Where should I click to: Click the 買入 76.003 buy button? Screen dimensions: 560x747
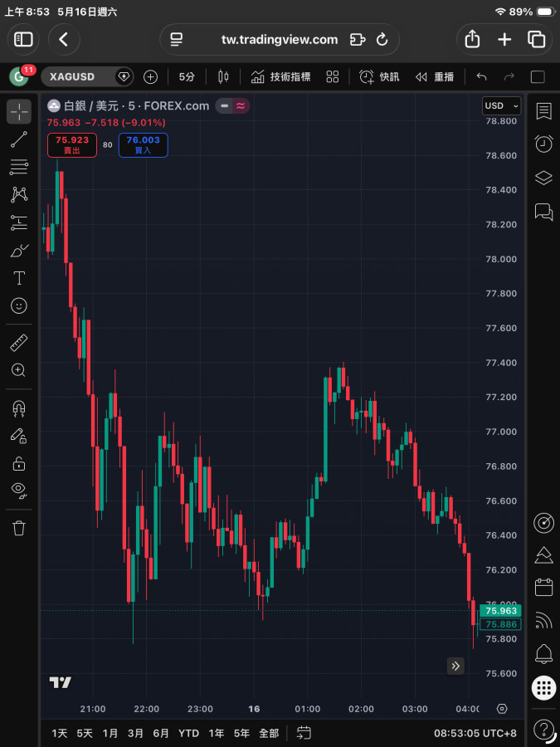tap(143, 144)
